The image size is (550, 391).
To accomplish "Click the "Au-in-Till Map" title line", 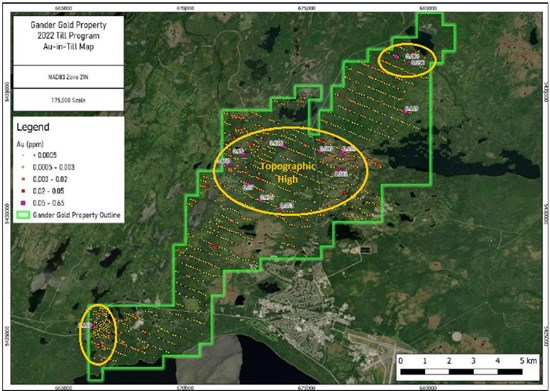I will (x=68, y=47).
